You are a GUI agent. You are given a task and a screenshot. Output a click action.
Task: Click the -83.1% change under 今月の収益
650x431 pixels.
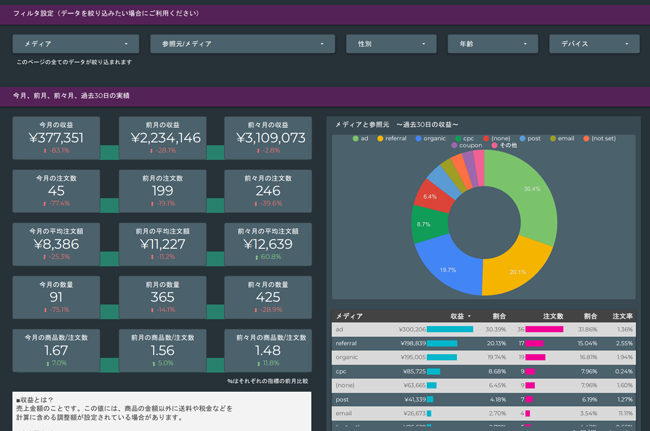click(x=56, y=150)
